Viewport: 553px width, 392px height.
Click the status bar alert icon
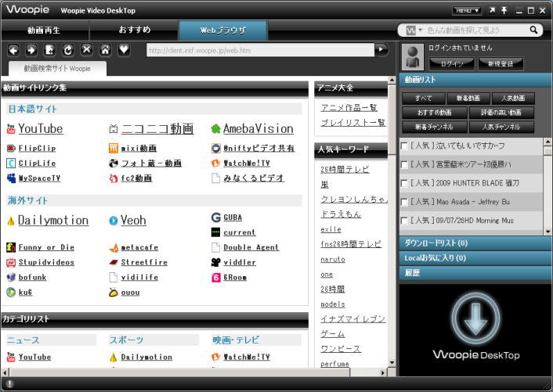point(9,383)
